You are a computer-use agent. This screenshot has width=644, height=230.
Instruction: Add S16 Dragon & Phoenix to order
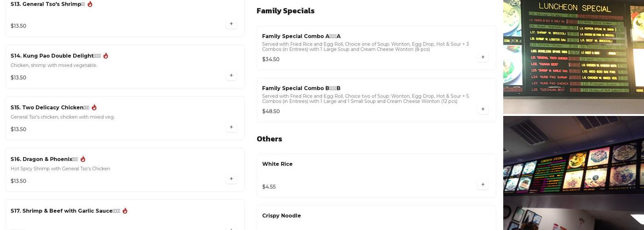pos(231,179)
